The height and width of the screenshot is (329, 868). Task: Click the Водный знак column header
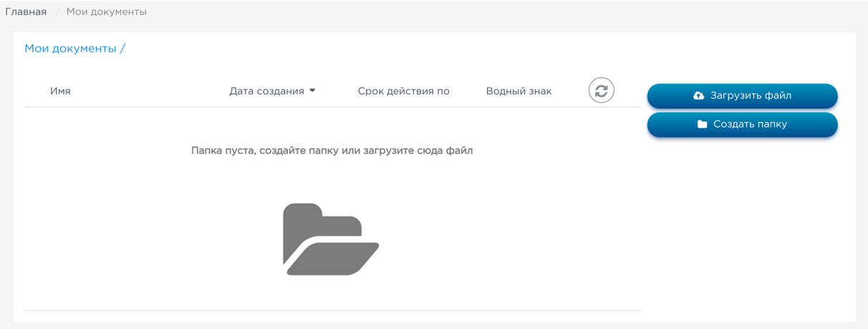click(x=519, y=91)
